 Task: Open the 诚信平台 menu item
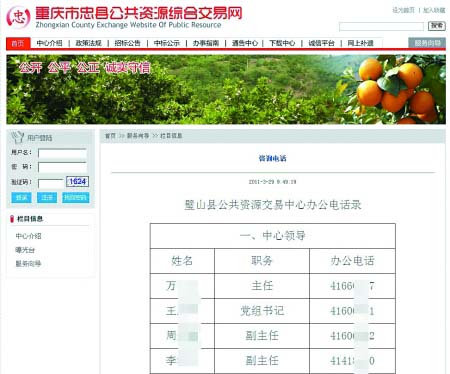coord(321,43)
